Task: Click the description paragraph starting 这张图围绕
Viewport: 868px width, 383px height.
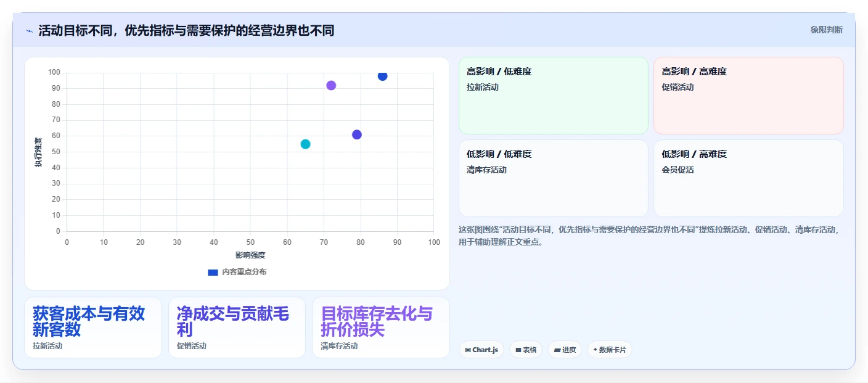Action: click(x=650, y=236)
